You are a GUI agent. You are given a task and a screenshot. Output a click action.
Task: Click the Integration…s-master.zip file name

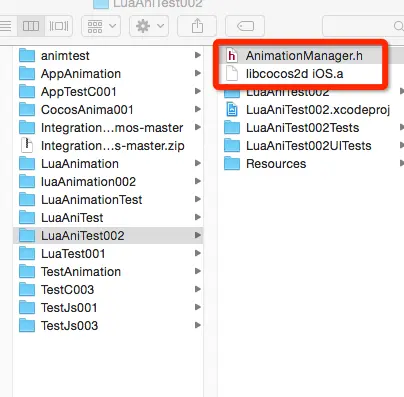pyautogui.click(x=113, y=146)
